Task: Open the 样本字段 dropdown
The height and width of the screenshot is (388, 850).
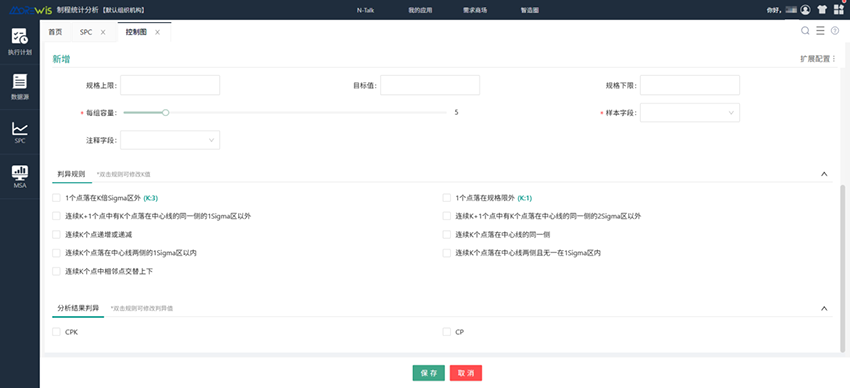Action: (x=690, y=113)
